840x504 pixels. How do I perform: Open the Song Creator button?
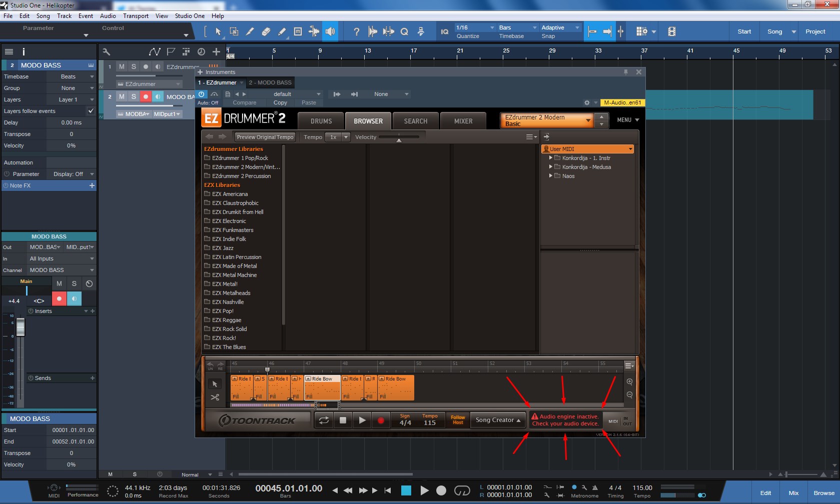498,420
